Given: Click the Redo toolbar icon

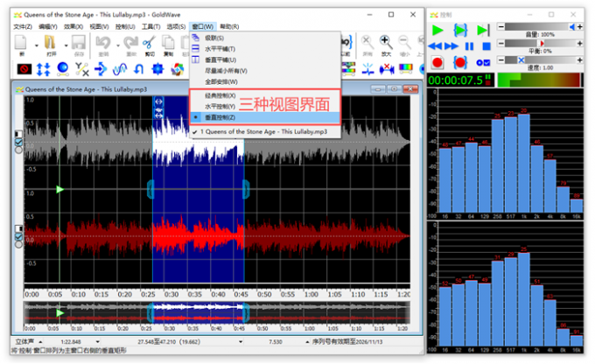Looking at the screenshot, I should click(x=131, y=43).
